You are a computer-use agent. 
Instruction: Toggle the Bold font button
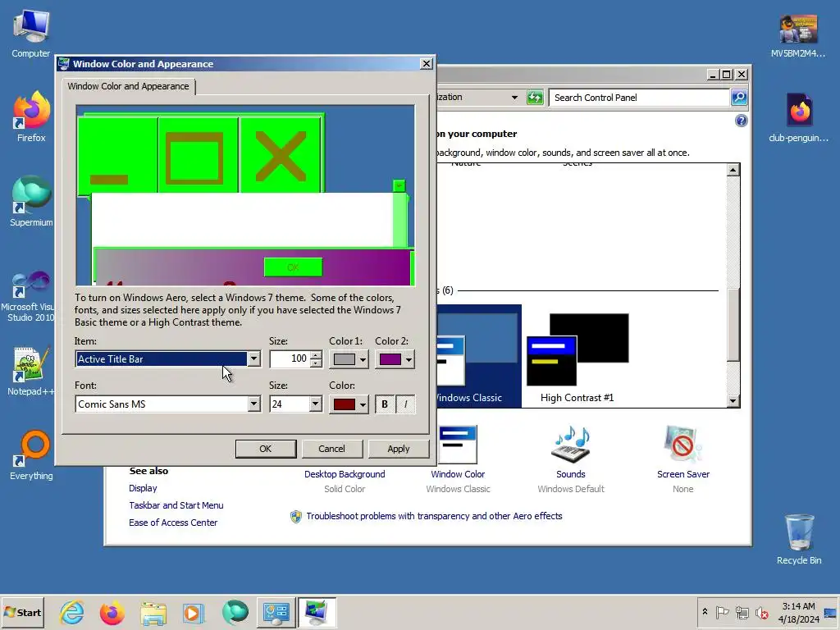click(x=385, y=404)
